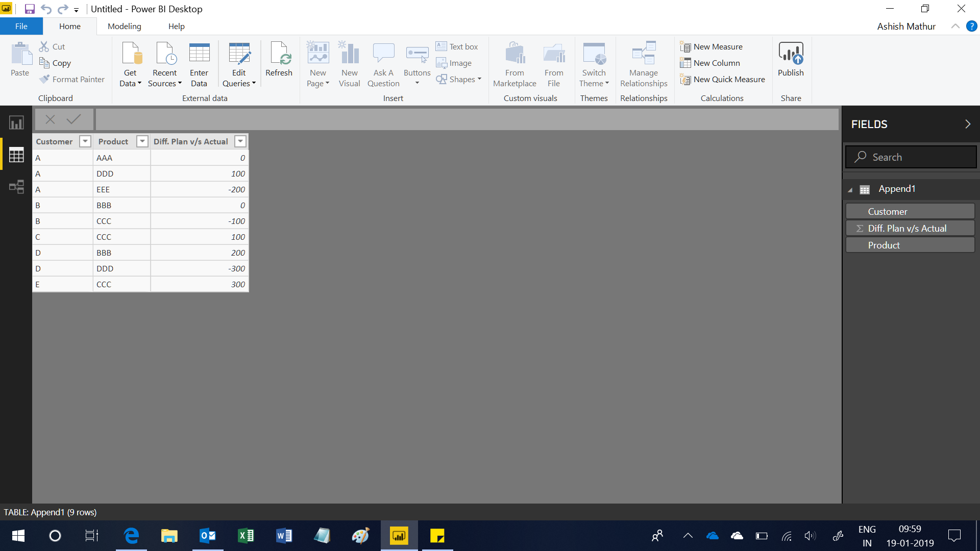Select the Home tab

(70, 26)
